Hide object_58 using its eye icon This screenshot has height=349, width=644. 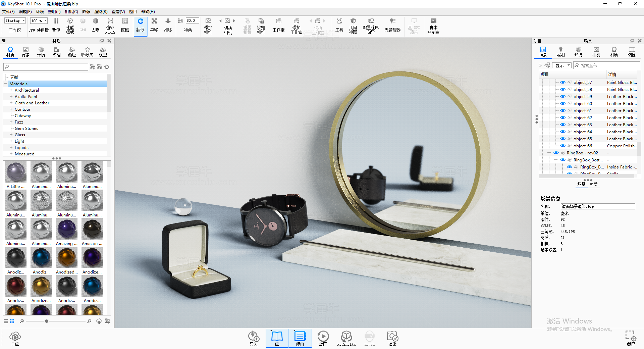563,89
